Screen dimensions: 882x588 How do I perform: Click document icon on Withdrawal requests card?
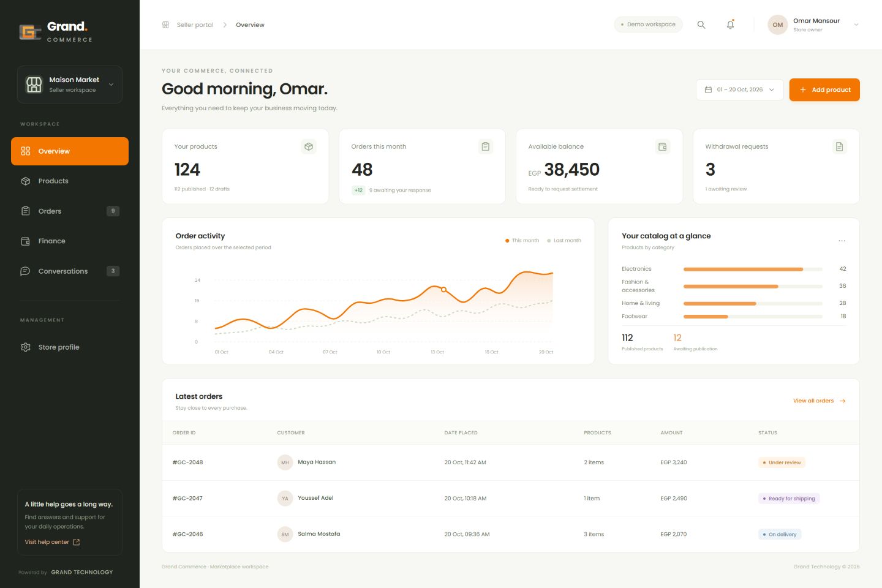pos(840,146)
